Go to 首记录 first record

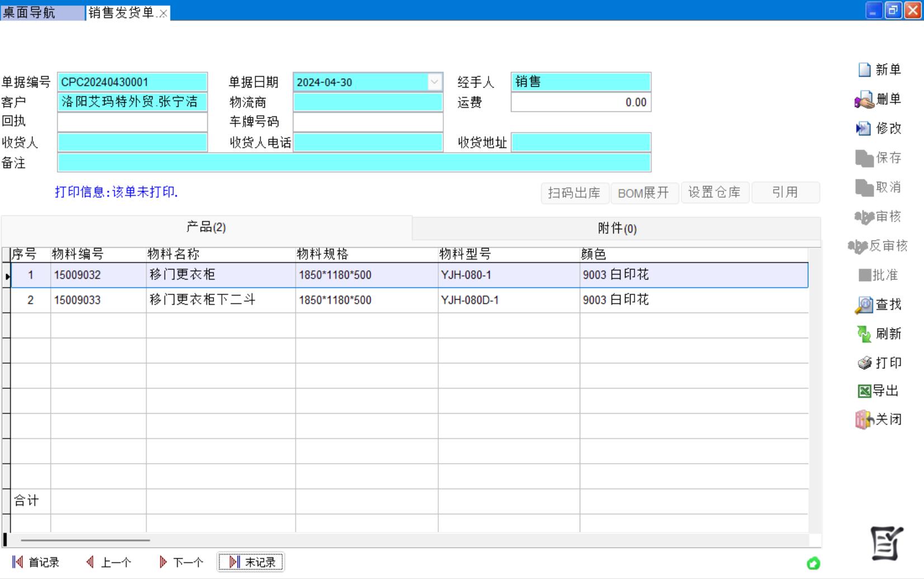coord(36,562)
